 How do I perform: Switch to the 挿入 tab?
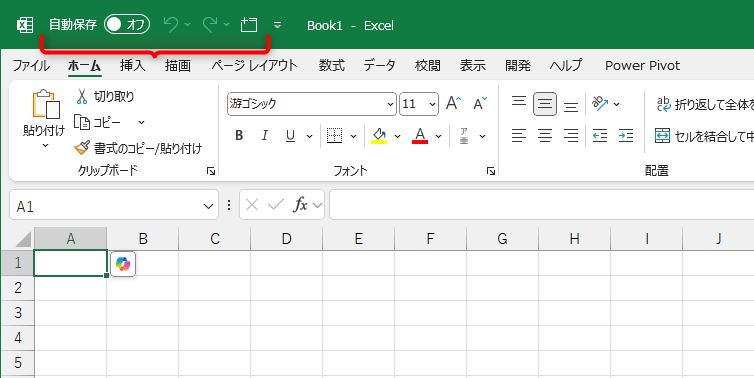point(133,65)
